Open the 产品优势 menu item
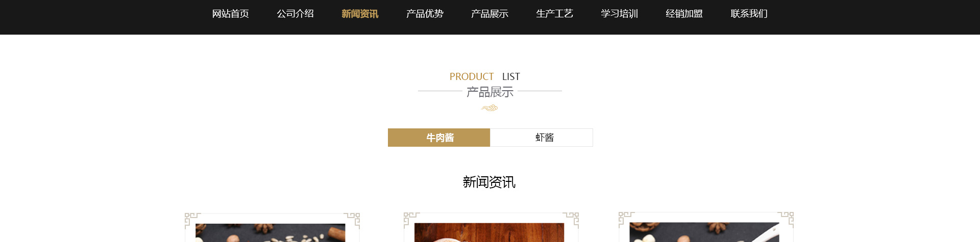 425,14
